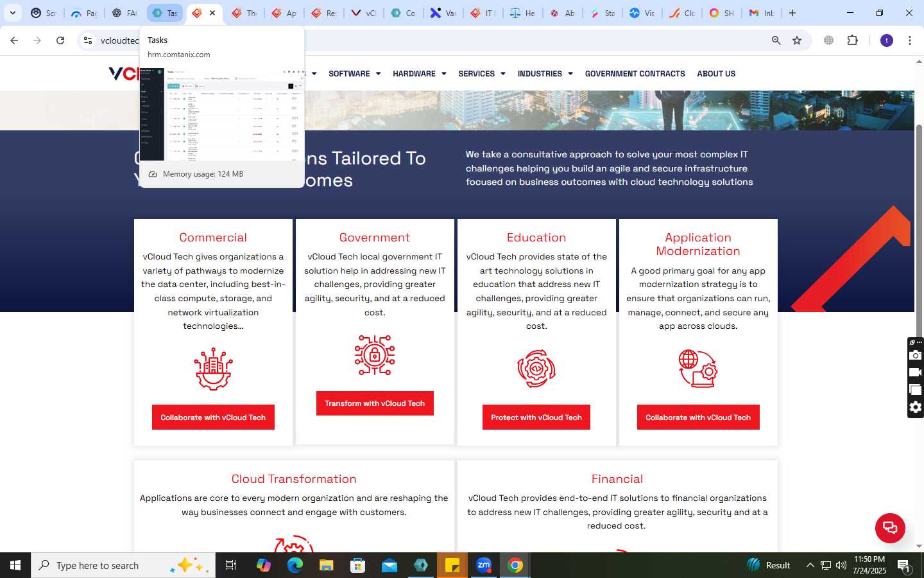Click 'Collaborate with vCloud Tech' under Commercial
The image size is (924, 578).
(x=213, y=417)
